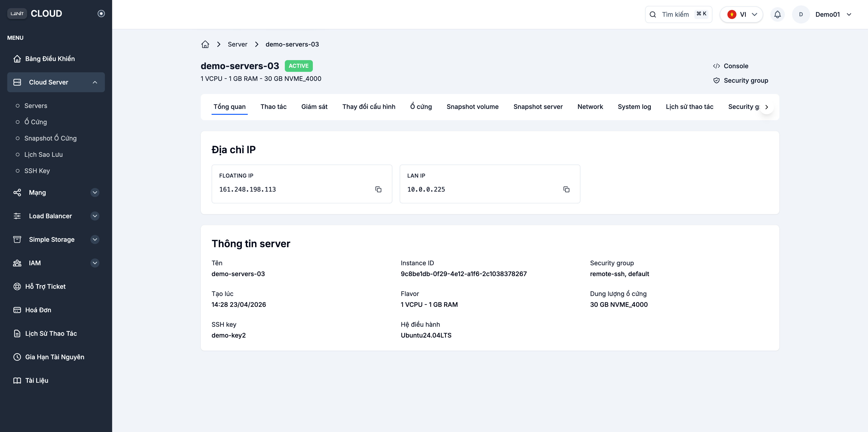Click the Cloud Server stack icon

coord(17,82)
